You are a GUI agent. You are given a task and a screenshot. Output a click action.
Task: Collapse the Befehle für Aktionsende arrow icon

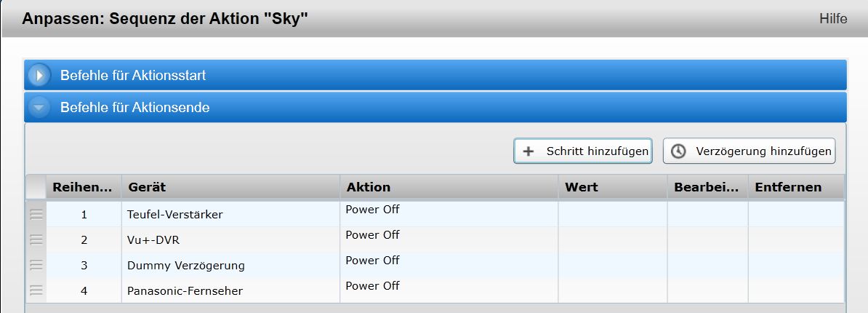(x=40, y=108)
